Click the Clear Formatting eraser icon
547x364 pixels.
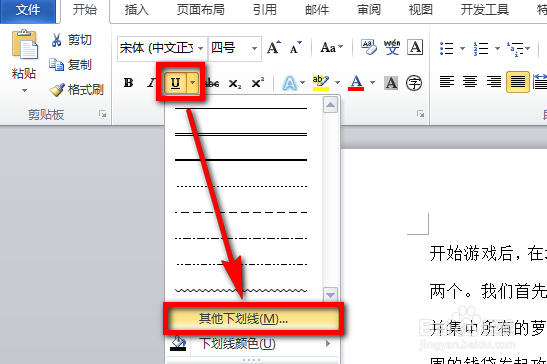tap(368, 47)
